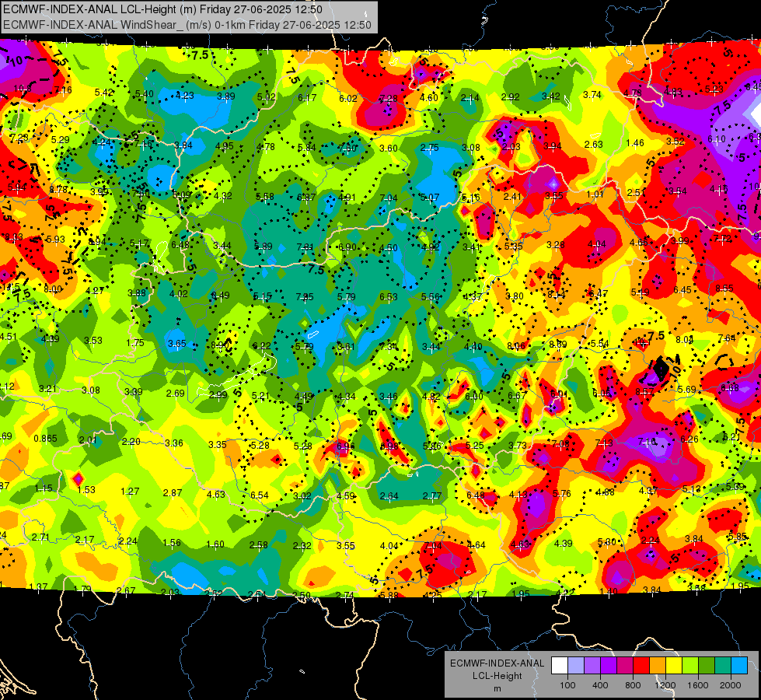Click the LCL-Height header line

tap(162, 9)
